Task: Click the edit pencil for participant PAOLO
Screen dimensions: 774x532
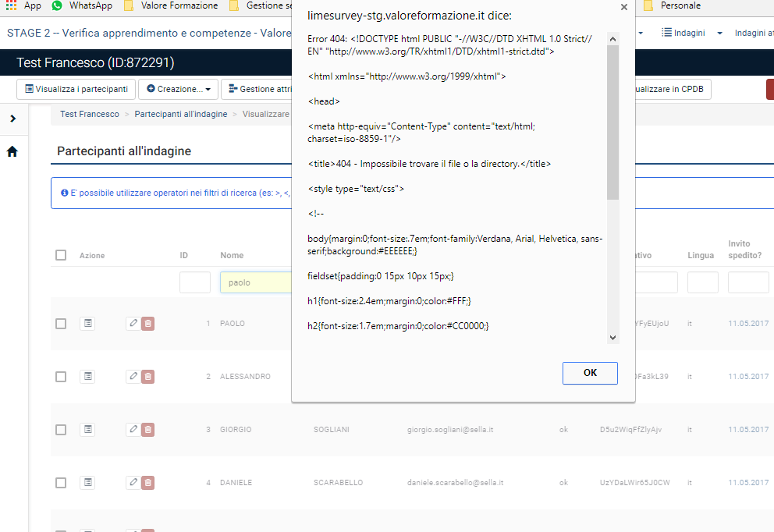Action: tap(133, 324)
